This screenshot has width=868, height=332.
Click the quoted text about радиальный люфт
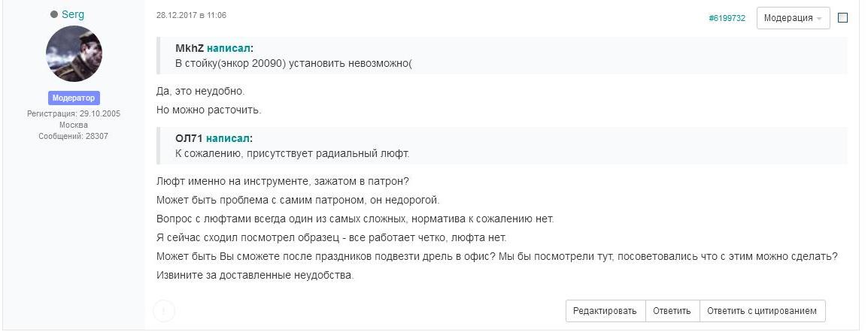pyautogui.click(x=293, y=153)
